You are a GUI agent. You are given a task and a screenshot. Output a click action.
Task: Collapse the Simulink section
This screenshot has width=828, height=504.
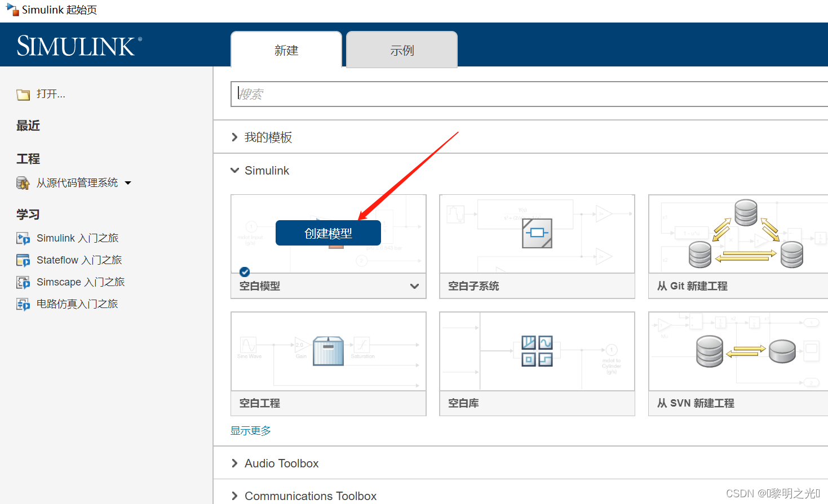click(234, 170)
